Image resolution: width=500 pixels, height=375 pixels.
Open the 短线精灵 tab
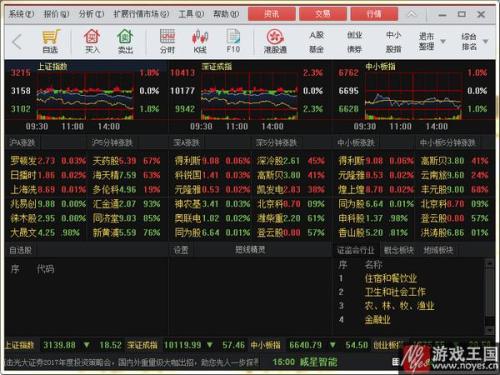click(x=250, y=249)
